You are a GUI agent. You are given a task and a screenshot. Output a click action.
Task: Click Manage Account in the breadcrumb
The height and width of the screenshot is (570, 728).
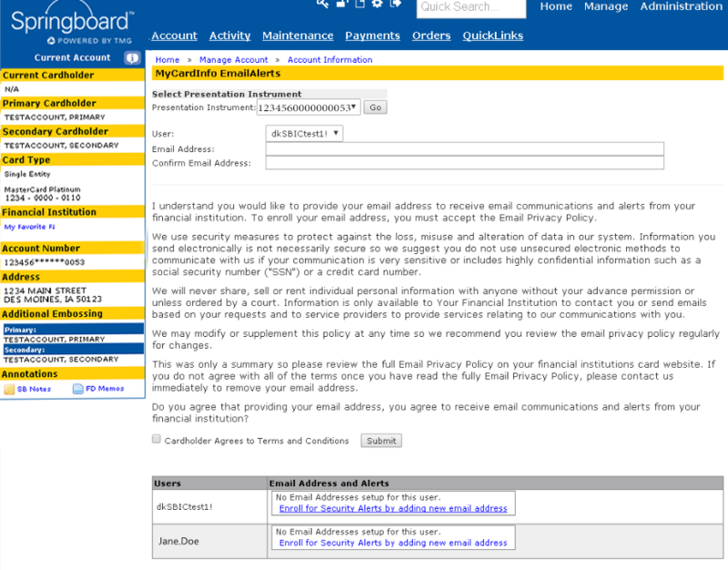(x=234, y=60)
